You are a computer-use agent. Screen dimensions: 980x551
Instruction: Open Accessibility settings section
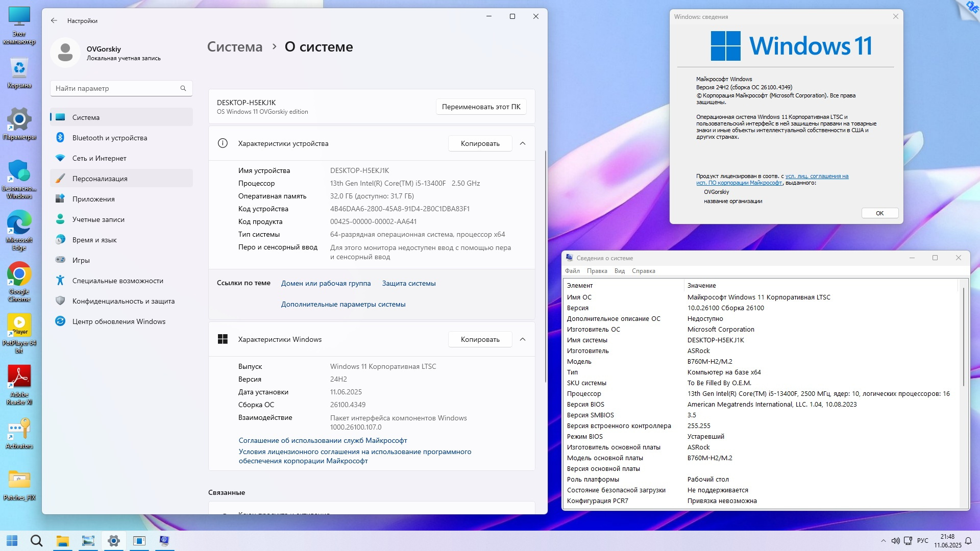click(117, 281)
